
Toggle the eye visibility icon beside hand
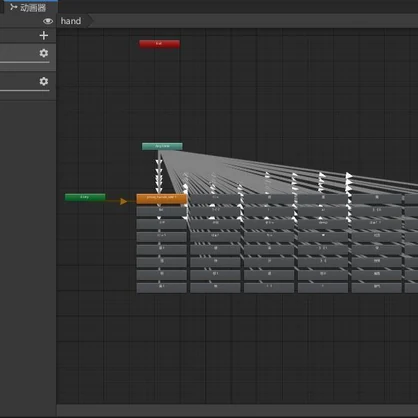48,21
